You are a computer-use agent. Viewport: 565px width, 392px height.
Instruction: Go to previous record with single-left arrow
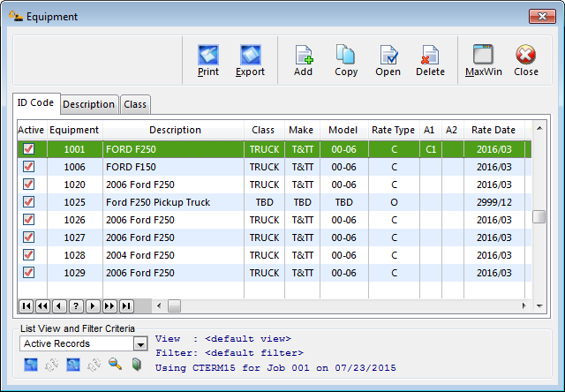[x=59, y=306]
